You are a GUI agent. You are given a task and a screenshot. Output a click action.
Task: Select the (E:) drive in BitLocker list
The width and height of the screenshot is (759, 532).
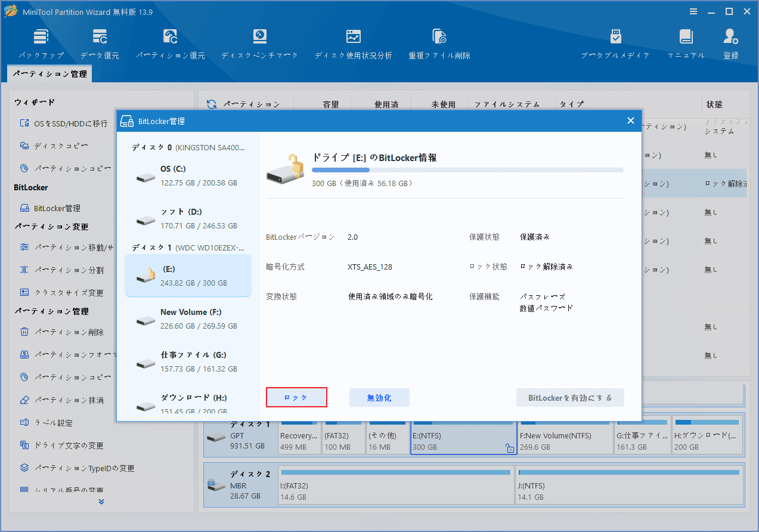[188, 276]
